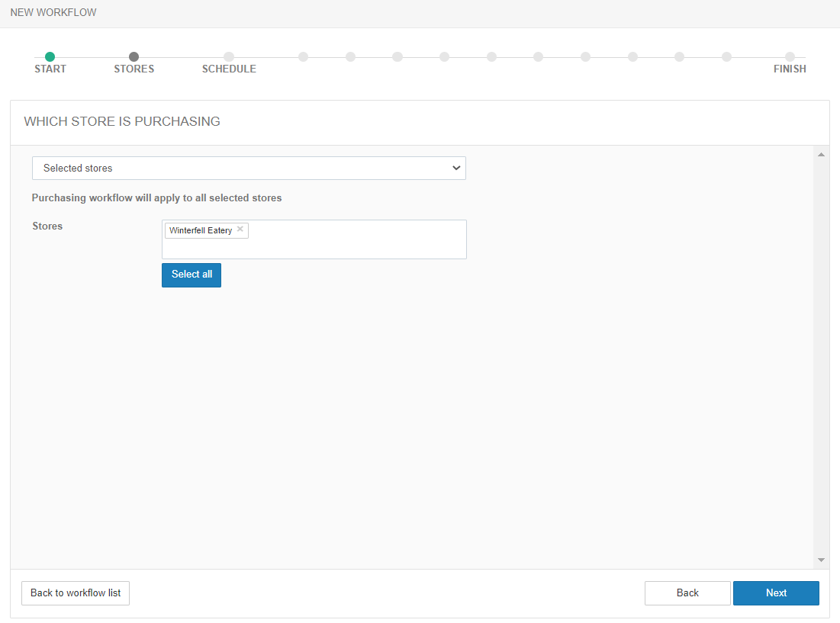Viewport: 840px width, 623px height.
Task: Open the Selected stores dropdown
Action: point(248,168)
